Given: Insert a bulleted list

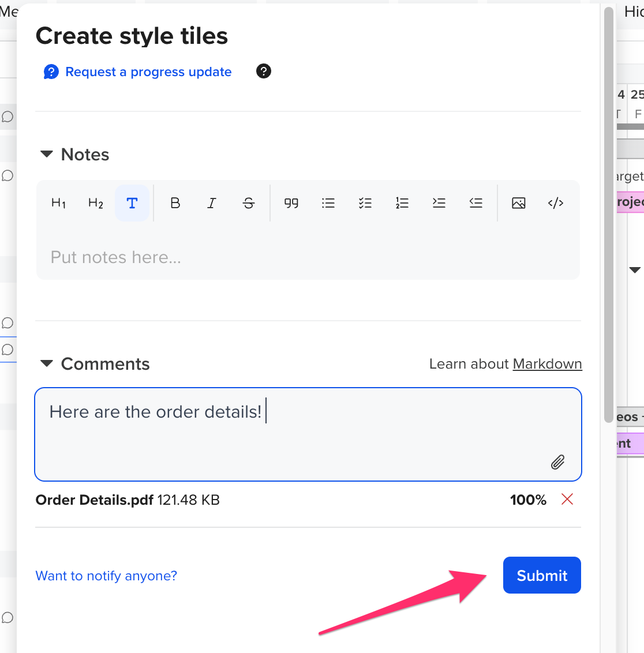Looking at the screenshot, I should [328, 203].
